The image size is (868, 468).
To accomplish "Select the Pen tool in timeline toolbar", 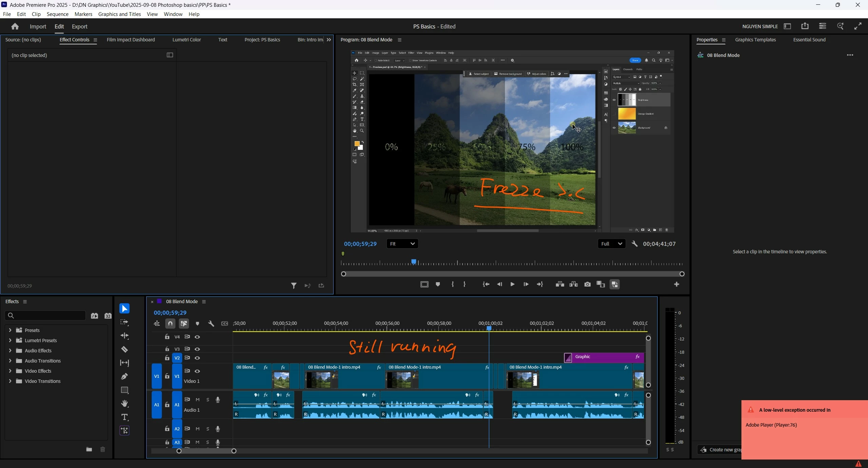I will pyautogui.click(x=125, y=376).
